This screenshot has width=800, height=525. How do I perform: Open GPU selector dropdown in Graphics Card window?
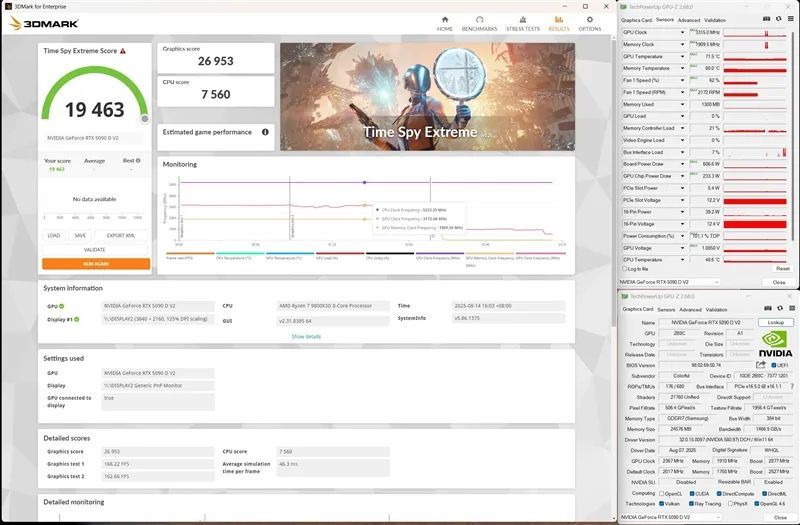pyautogui.click(x=669, y=517)
